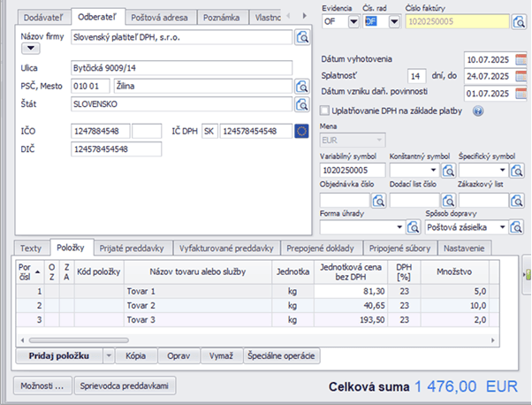Open country lookup beside SLOVENSKO field
This screenshot has height=405, width=532.
(302, 103)
